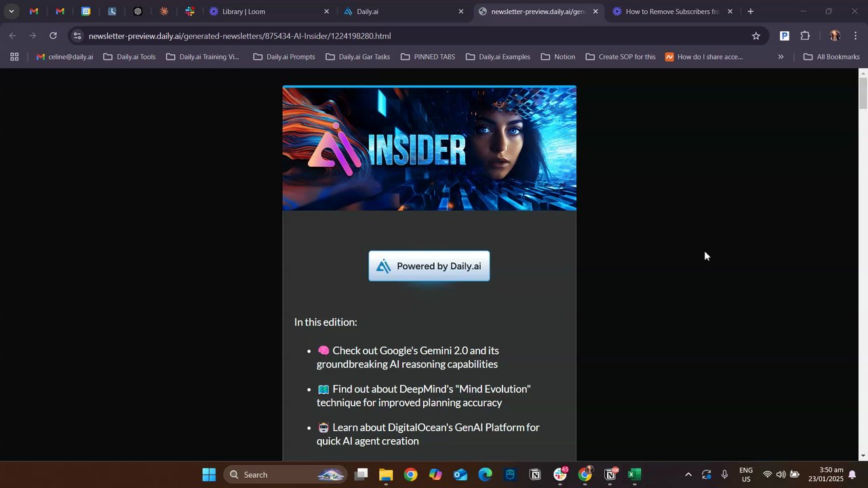This screenshot has width=868, height=488.
Task: Open the volume speaker tray icon
Action: click(781, 474)
